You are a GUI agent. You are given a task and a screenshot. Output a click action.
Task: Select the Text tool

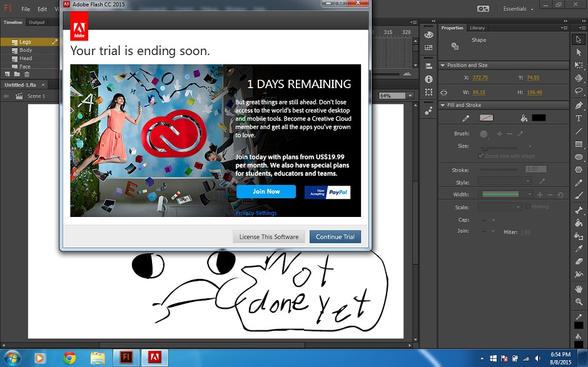pyautogui.click(x=579, y=118)
